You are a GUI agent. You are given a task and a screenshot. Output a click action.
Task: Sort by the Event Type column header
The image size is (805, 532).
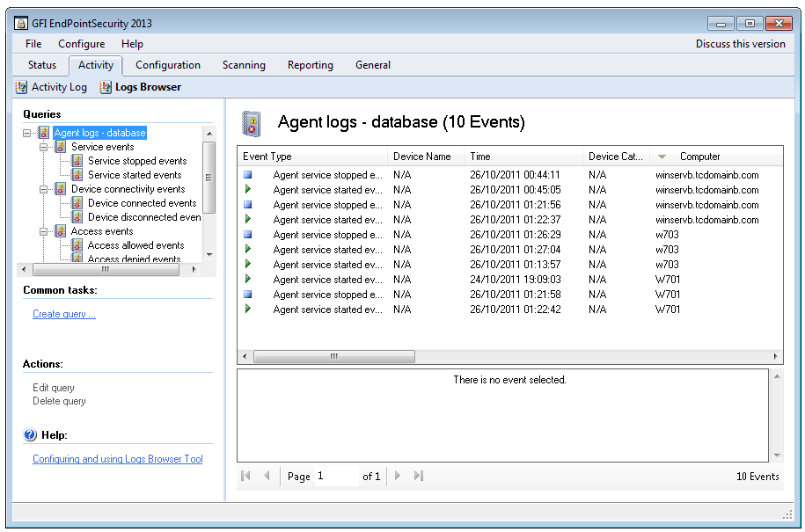tap(312, 157)
